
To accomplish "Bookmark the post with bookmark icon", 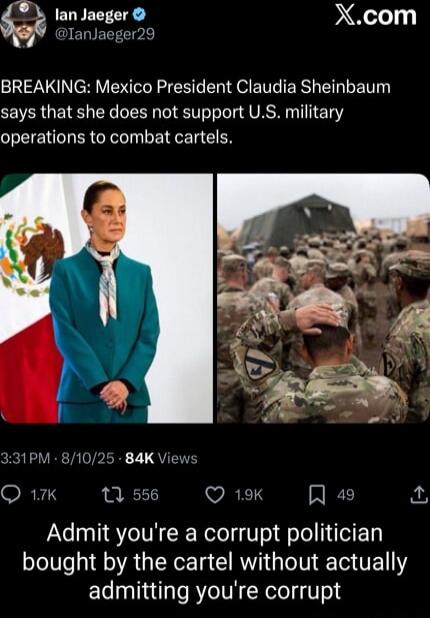I will click(x=317, y=495).
